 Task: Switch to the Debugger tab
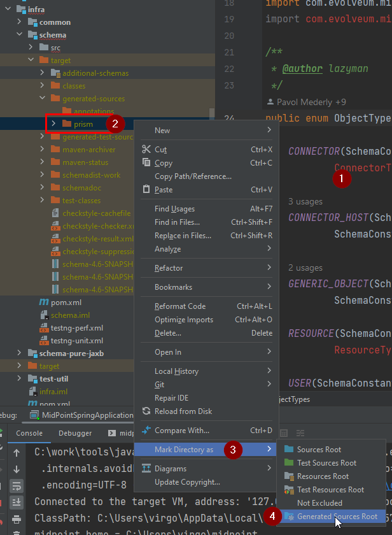coord(75,433)
